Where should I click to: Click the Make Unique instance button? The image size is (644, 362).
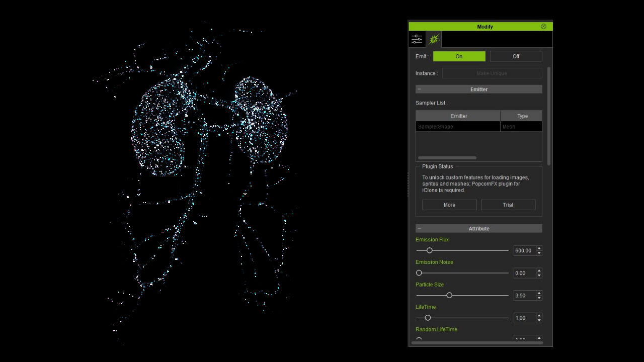492,73
